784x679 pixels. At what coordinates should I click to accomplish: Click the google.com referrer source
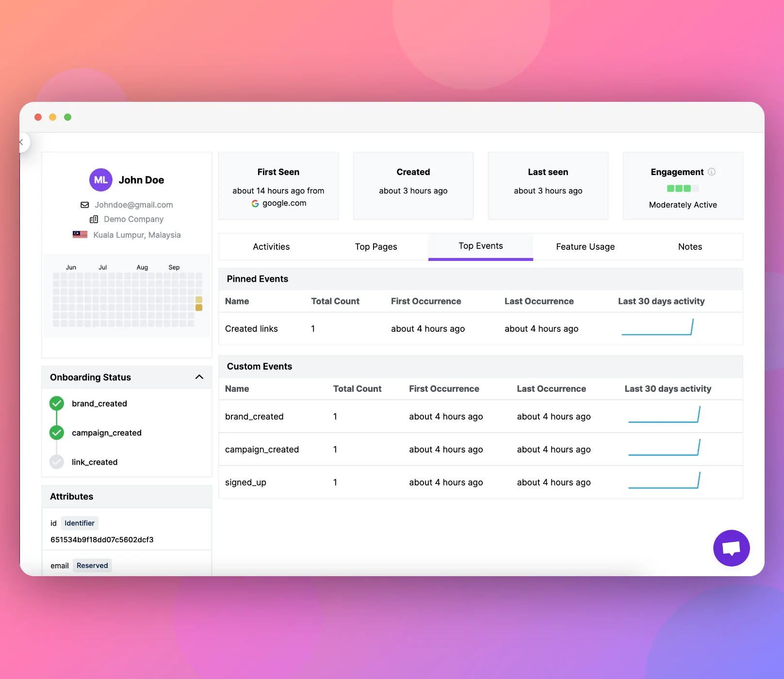point(284,203)
